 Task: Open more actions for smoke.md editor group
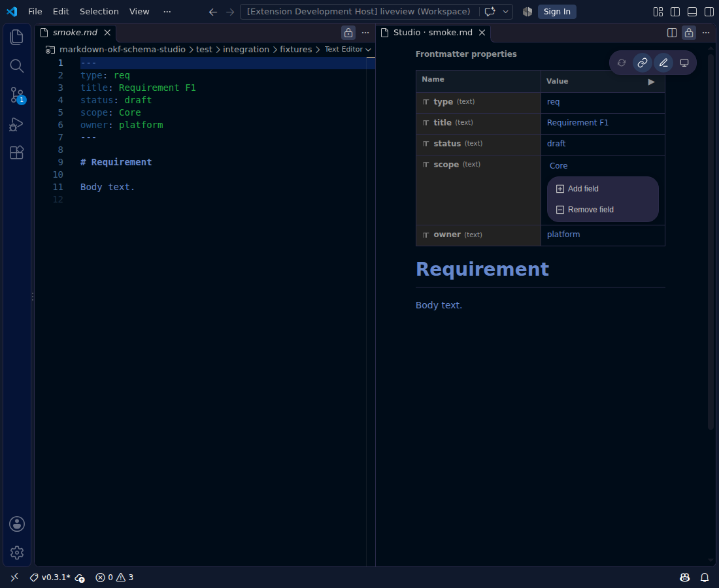[365, 33]
